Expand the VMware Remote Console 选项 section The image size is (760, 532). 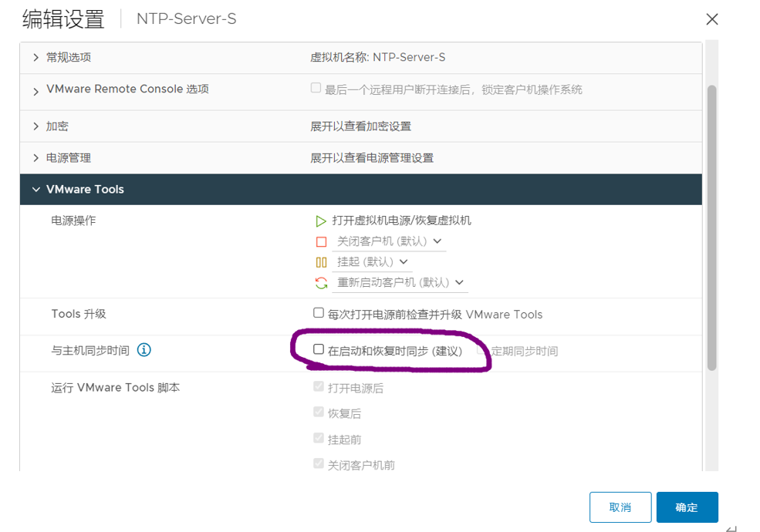point(35,92)
